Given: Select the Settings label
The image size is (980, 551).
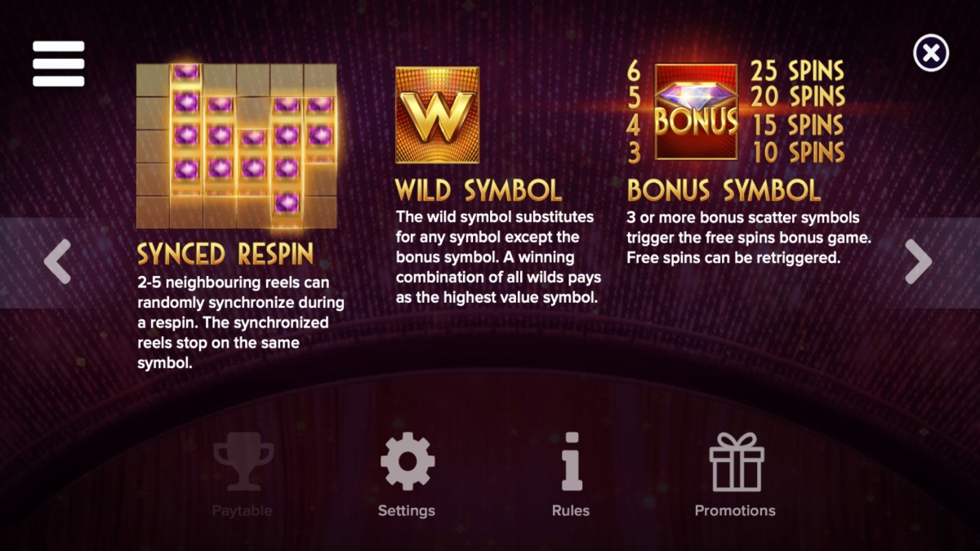Looking at the screenshot, I should pos(407,511).
